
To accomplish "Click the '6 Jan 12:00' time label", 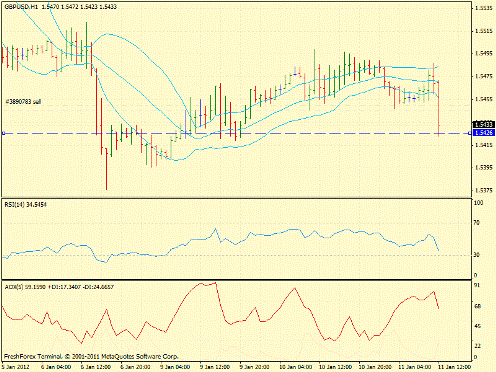I will (95, 367).
